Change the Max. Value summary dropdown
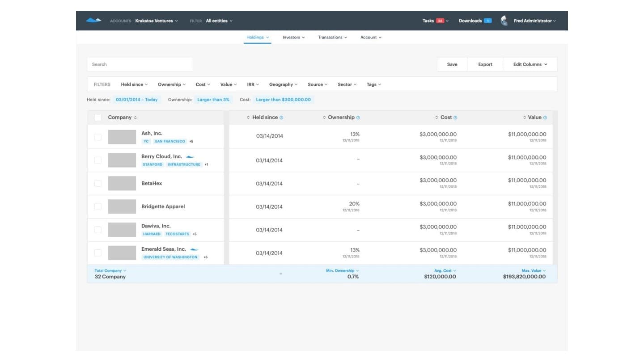 click(x=534, y=270)
